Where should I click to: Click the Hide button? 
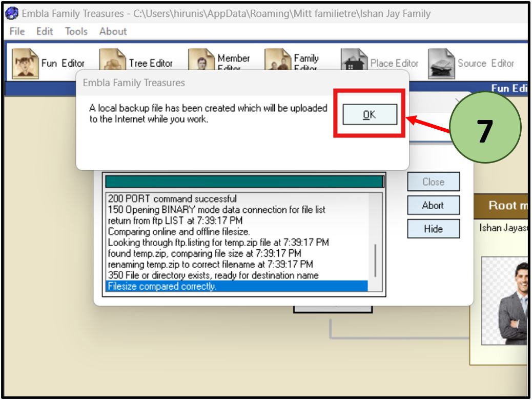[433, 229]
